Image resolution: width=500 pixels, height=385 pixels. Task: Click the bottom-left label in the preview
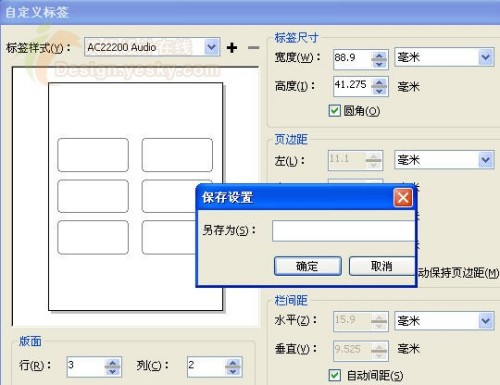point(93,237)
